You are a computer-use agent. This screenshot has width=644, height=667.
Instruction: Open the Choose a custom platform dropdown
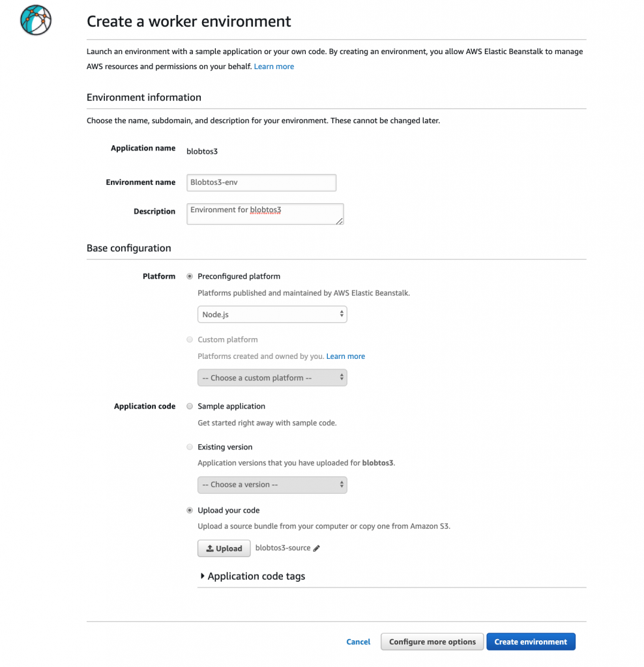[272, 377]
